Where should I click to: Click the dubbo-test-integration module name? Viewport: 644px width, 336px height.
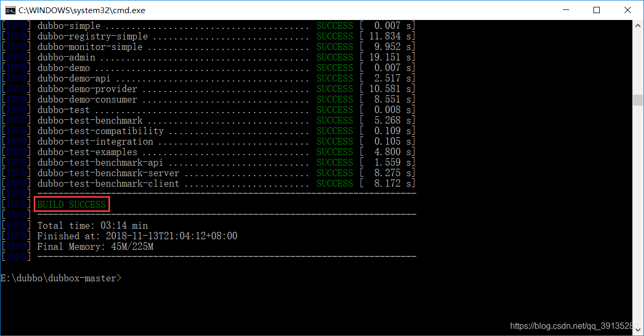tap(95, 141)
